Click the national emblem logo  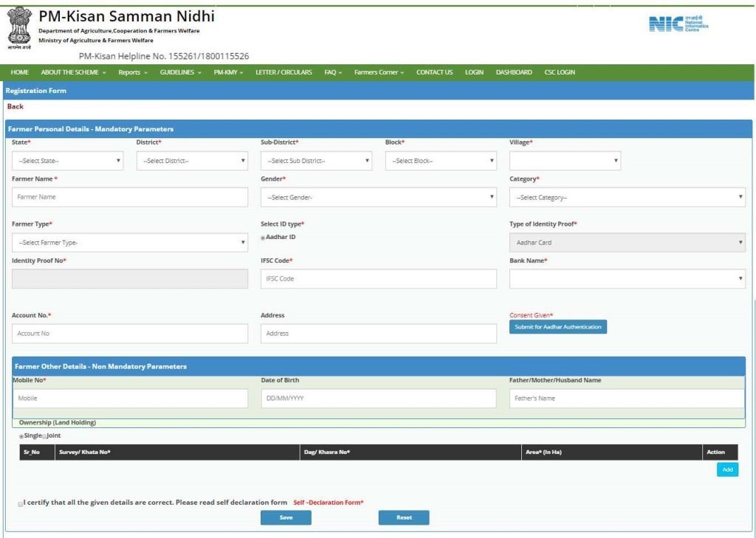tap(19, 28)
